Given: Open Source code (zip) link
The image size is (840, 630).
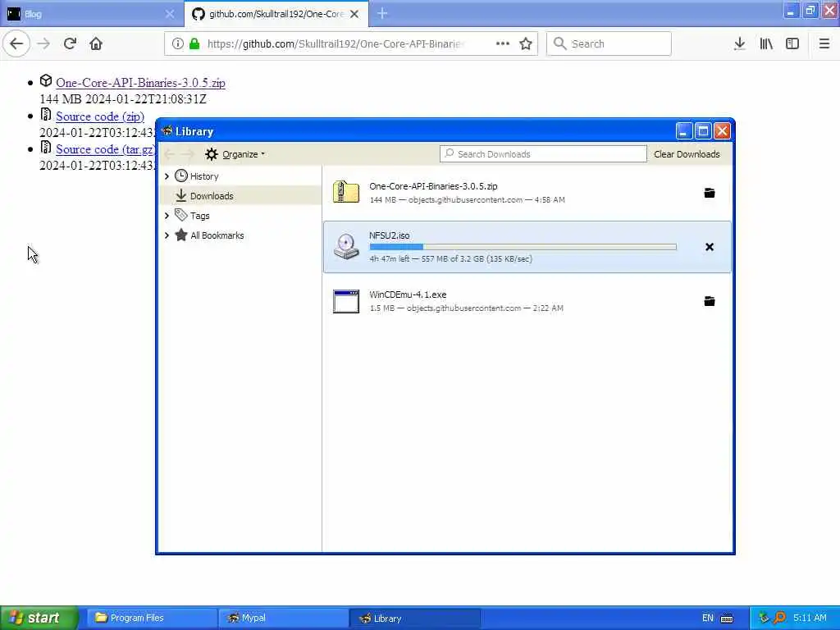Looking at the screenshot, I should [99, 116].
